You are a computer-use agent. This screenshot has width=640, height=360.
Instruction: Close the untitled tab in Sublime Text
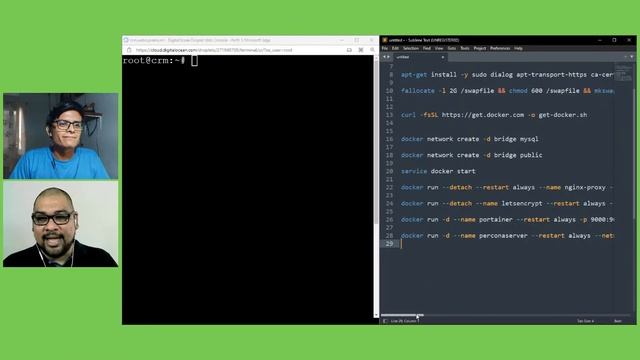442,57
